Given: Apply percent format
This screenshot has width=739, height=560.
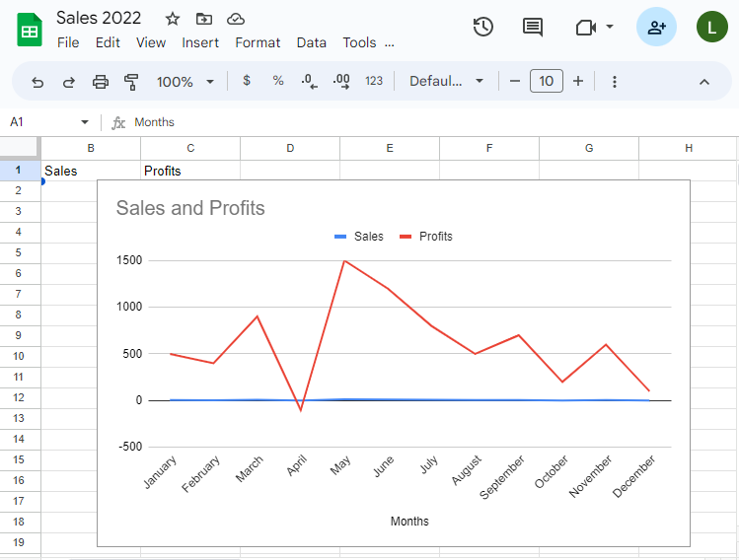Looking at the screenshot, I should (278, 81).
